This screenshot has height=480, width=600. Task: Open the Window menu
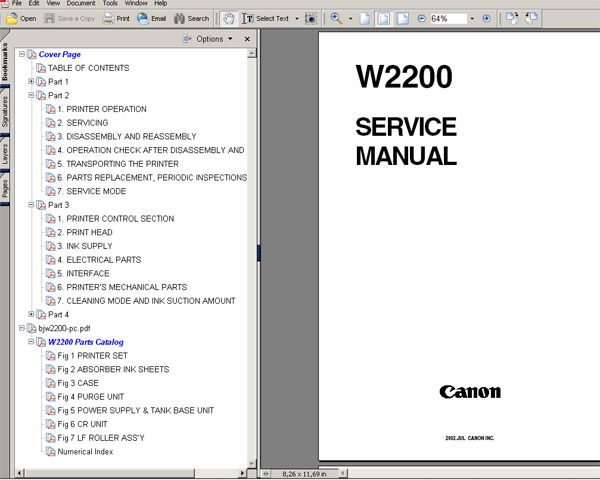[136, 3]
